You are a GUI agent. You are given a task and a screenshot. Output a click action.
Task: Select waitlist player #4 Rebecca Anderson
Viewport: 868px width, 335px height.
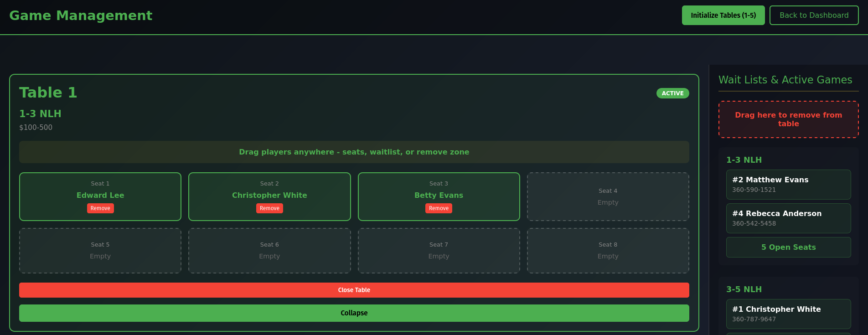[x=788, y=218]
